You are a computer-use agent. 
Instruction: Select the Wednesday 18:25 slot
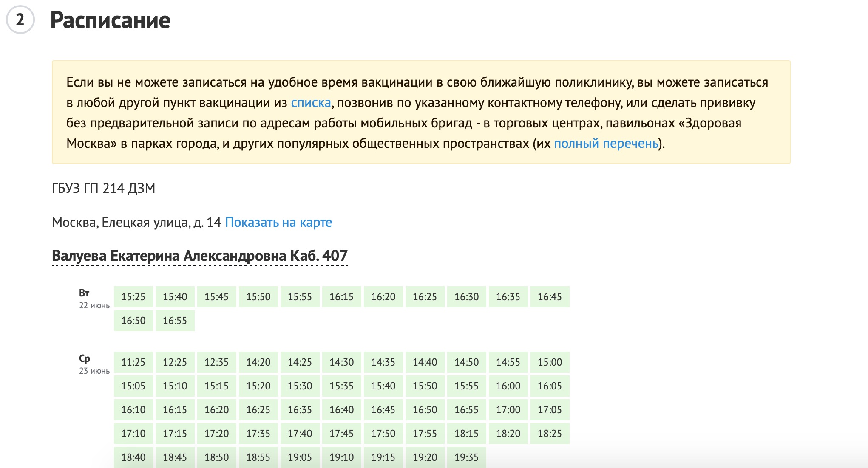coord(550,434)
